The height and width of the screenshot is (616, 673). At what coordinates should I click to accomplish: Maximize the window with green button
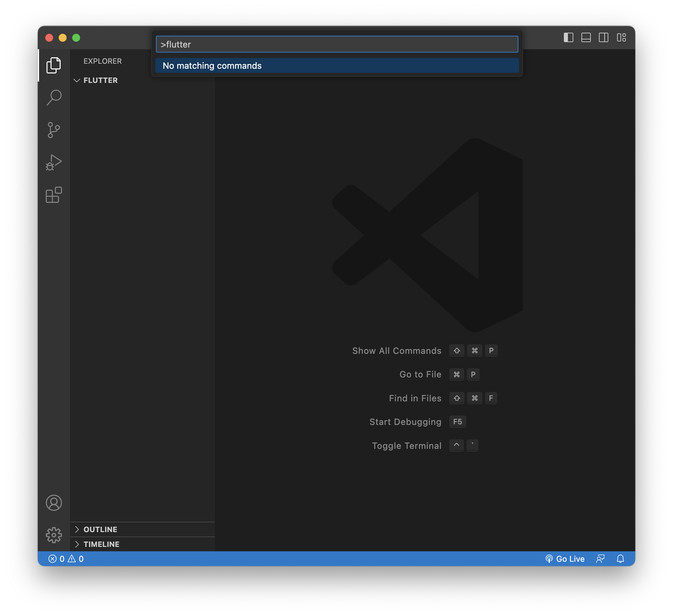(x=76, y=38)
